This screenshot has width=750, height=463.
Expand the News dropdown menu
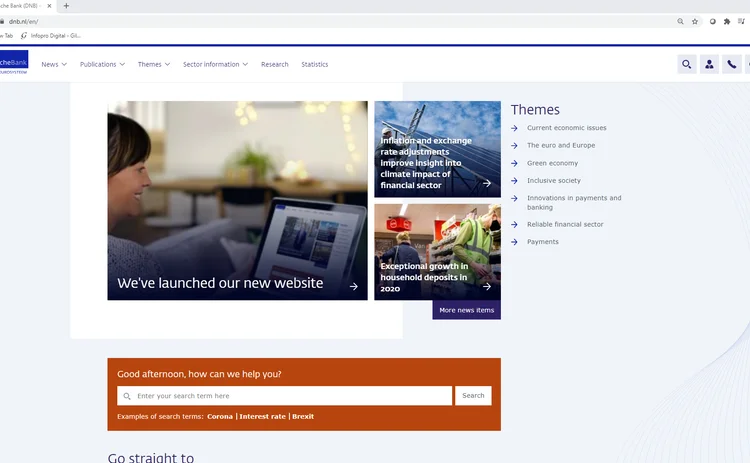[54, 64]
